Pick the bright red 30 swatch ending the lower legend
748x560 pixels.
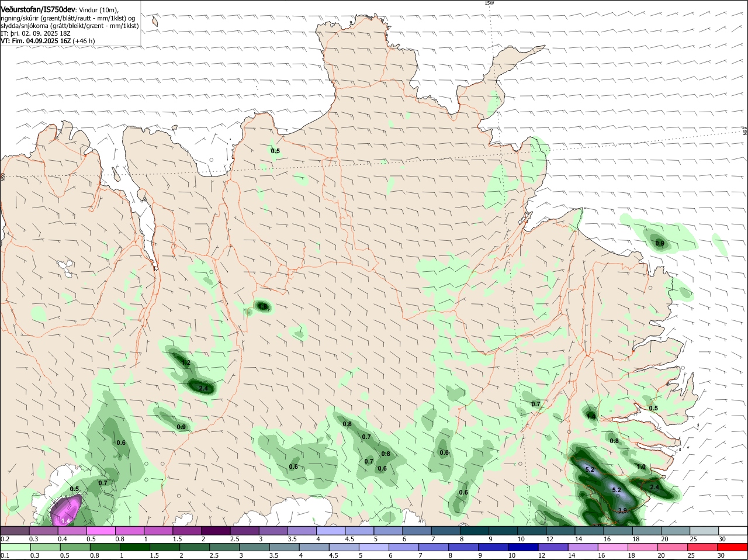[x=732, y=547]
